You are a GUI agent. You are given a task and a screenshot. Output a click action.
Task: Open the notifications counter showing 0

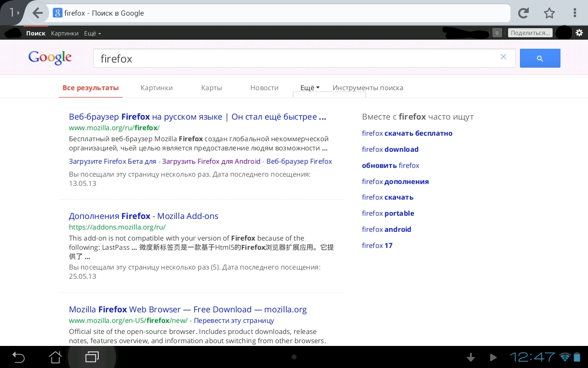[497, 33]
